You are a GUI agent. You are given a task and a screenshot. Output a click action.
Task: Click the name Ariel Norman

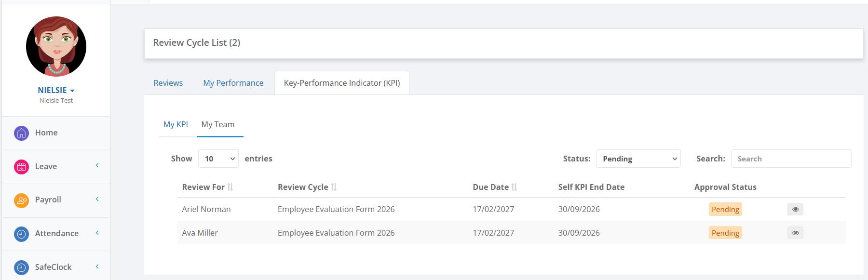[x=206, y=209]
